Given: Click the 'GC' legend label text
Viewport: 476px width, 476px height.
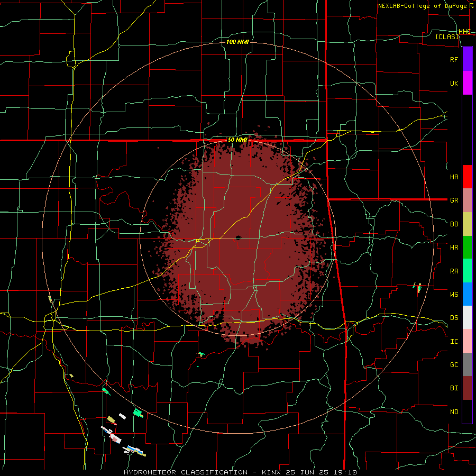Looking at the screenshot, I should coord(454,365).
